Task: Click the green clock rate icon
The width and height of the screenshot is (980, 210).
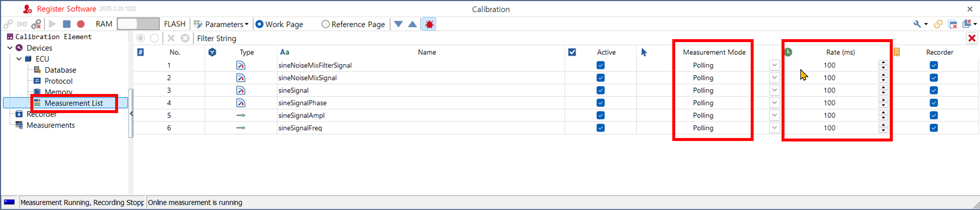Action: pyautogui.click(x=788, y=52)
